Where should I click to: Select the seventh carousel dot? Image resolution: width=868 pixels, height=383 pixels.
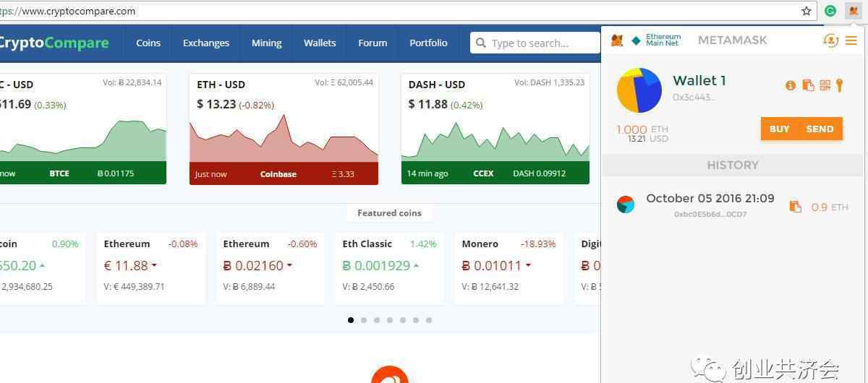[429, 320]
